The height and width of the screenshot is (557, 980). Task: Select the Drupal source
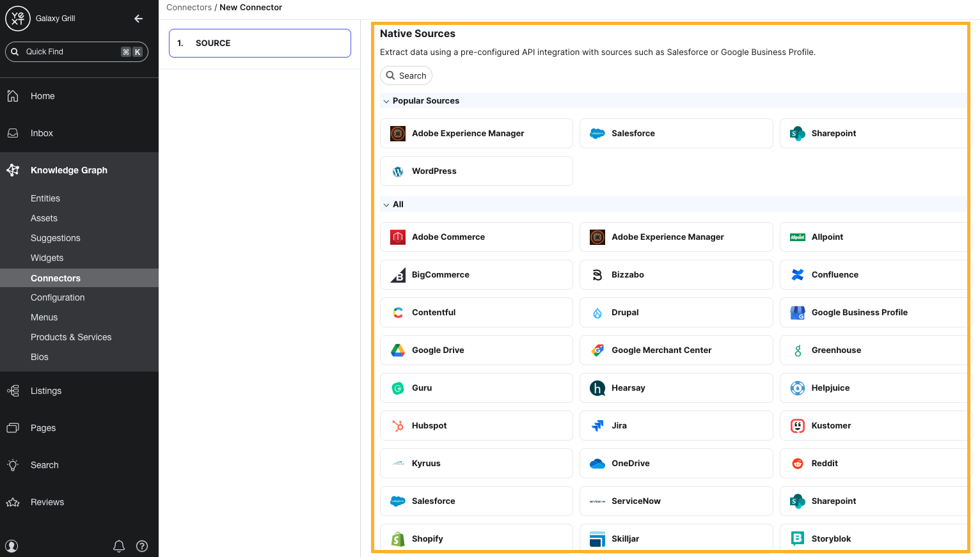676,312
